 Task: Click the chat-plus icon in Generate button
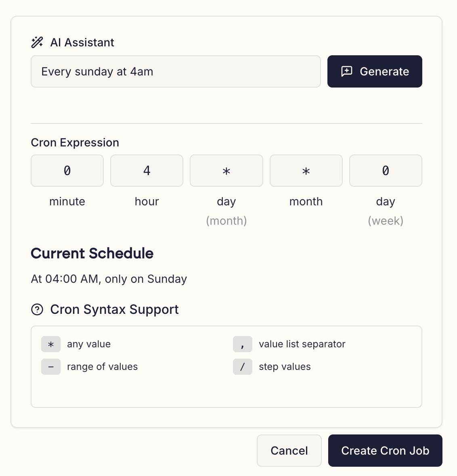click(x=347, y=71)
